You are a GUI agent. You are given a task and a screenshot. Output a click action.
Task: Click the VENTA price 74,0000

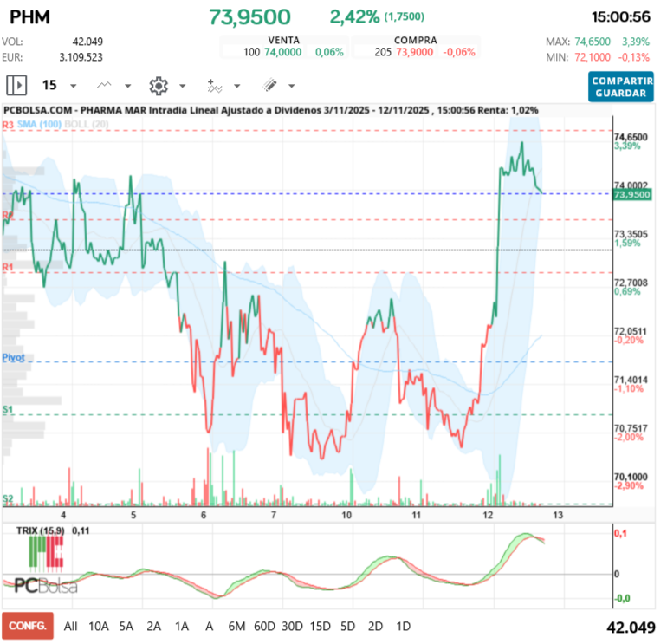pyautogui.click(x=283, y=52)
